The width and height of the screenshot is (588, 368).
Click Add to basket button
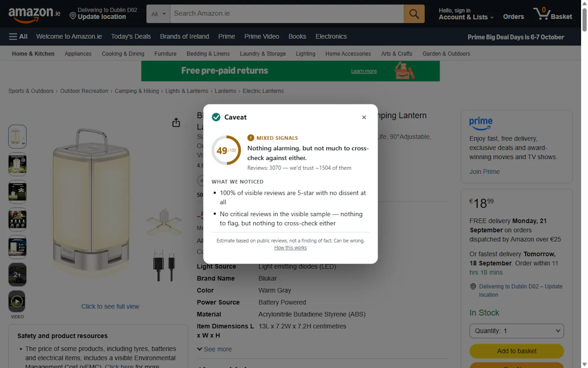pos(516,351)
